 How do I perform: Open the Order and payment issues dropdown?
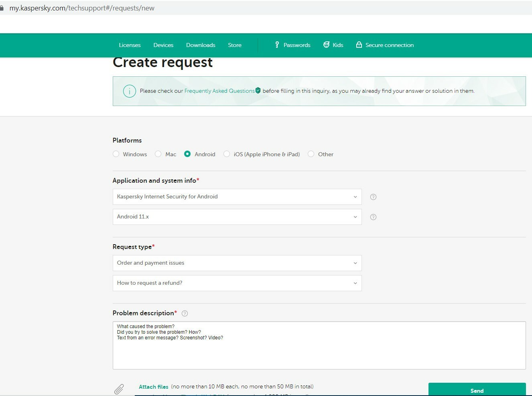(x=237, y=263)
